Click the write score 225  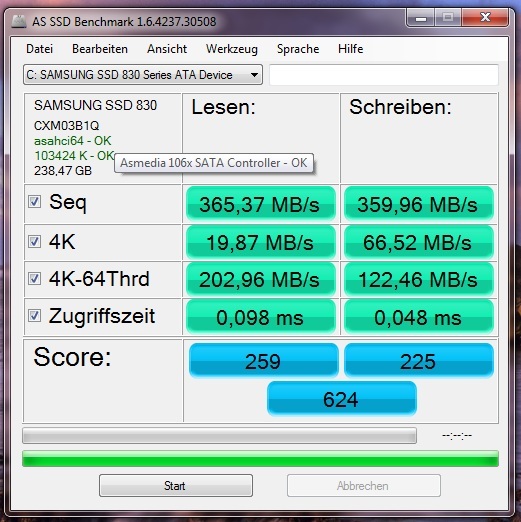click(x=419, y=361)
